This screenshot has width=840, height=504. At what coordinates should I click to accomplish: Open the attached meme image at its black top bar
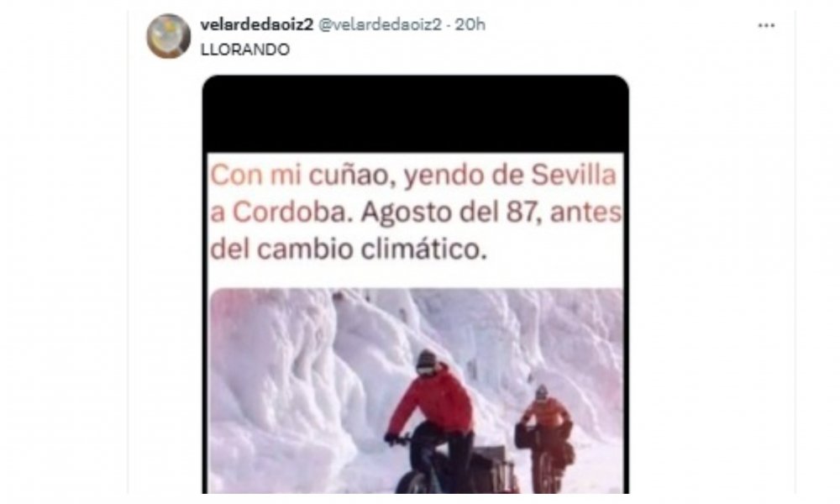(416, 113)
